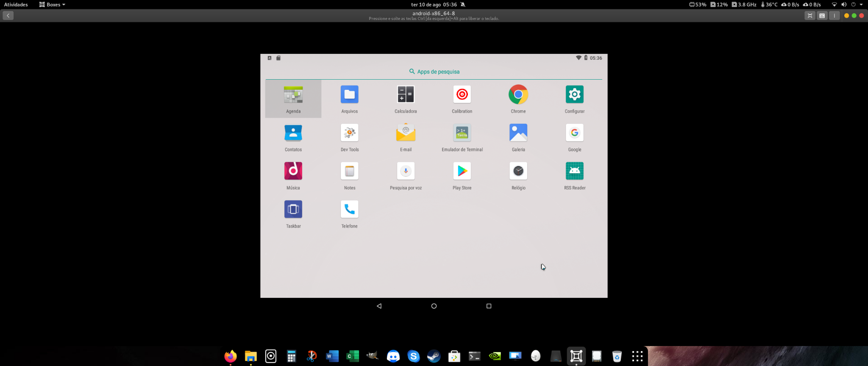Screen dimensions: 868x366
Task: Click the Apps de pesquisa search field
Action: coord(434,72)
